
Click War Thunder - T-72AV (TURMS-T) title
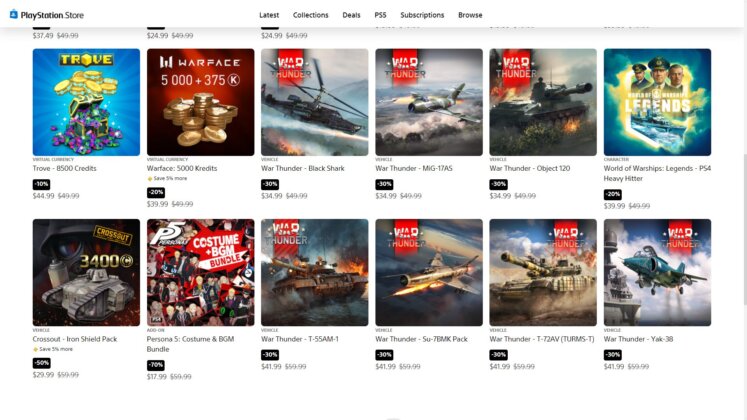(x=542, y=339)
